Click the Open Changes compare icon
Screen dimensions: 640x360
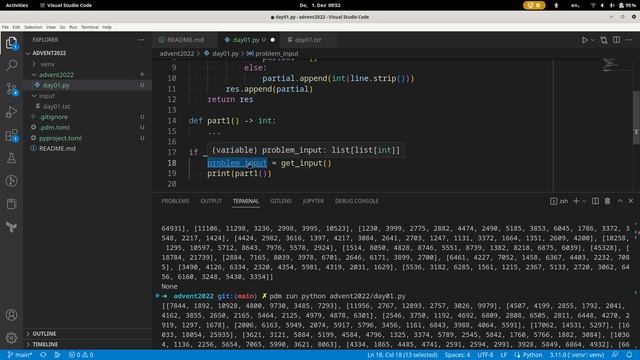604,40
